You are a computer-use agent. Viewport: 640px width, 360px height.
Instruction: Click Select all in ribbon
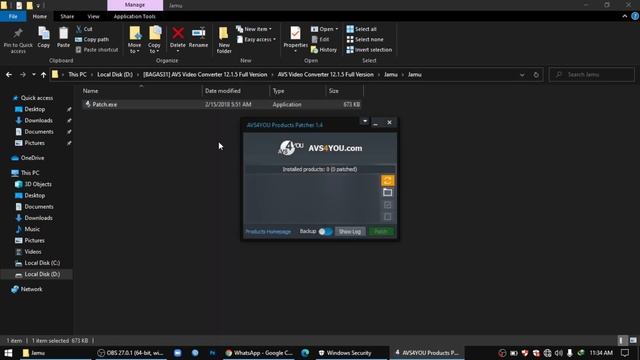coord(362,29)
